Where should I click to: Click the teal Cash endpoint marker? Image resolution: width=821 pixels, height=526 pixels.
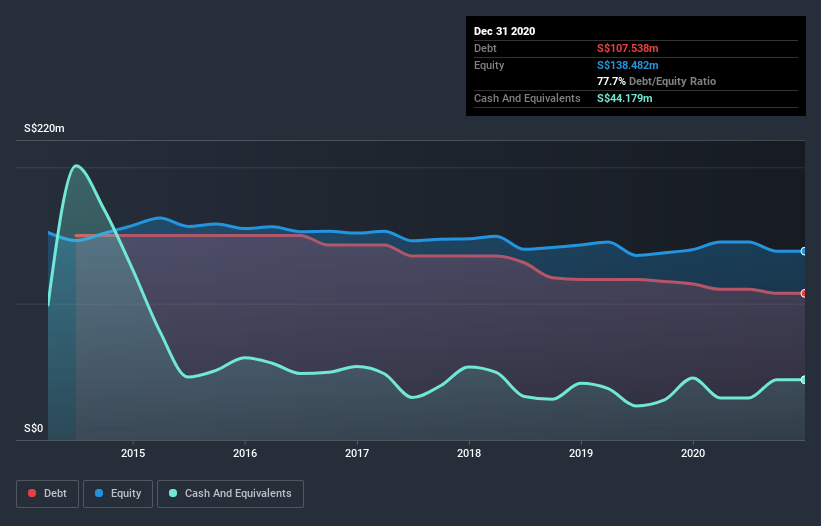[x=804, y=379]
